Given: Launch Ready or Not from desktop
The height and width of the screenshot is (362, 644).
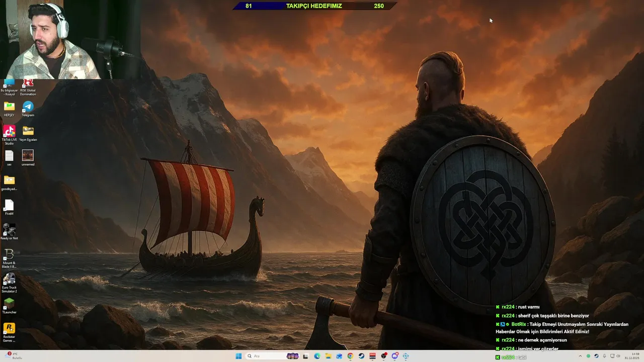Looking at the screenshot, I should [9, 232].
